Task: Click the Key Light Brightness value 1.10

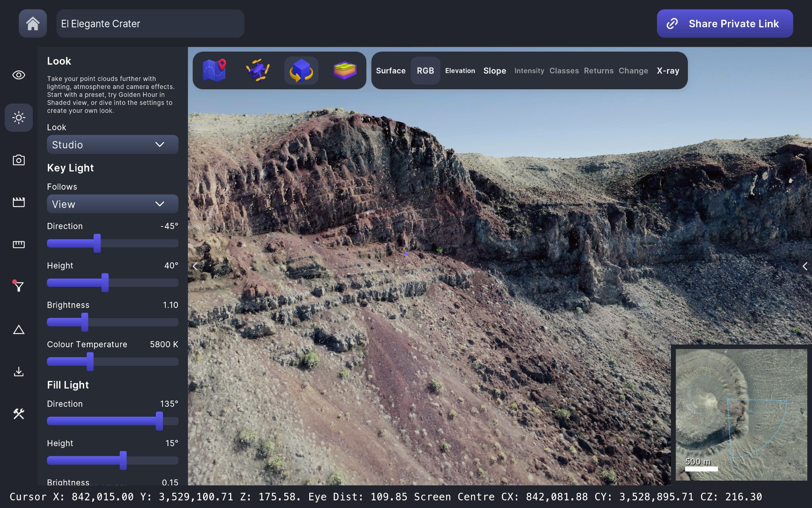Action: tap(170, 305)
